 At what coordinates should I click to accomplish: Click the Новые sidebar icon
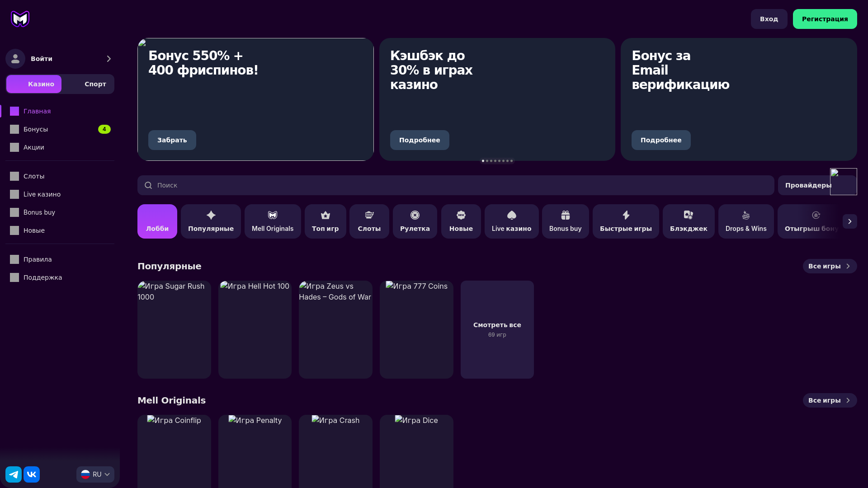[14, 230]
